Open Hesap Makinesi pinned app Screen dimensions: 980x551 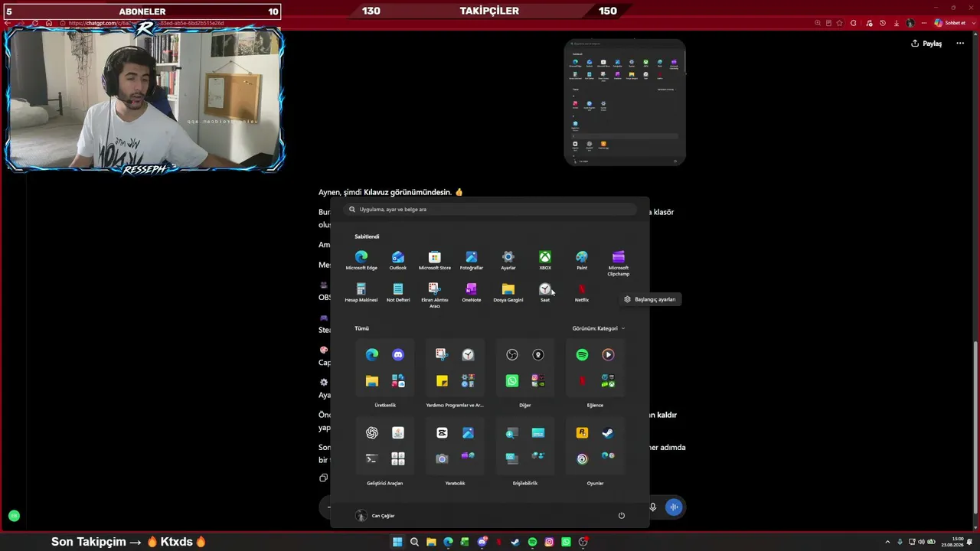pos(361,292)
